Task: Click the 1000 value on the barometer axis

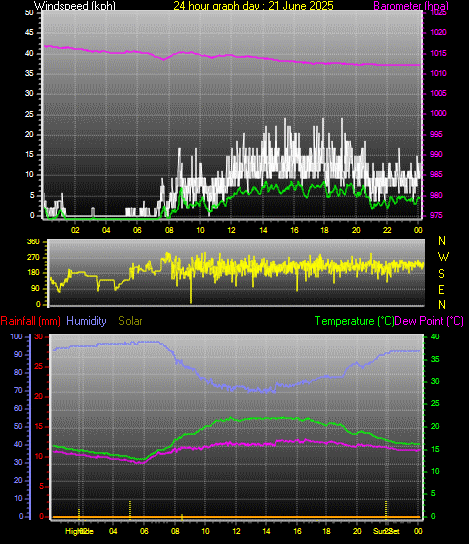Action: (x=438, y=113)
